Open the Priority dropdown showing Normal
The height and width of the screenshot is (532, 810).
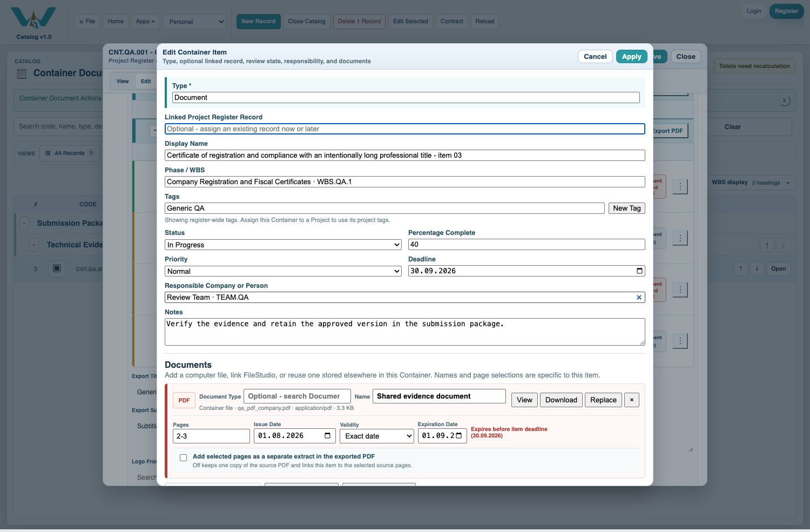(283, 271)
